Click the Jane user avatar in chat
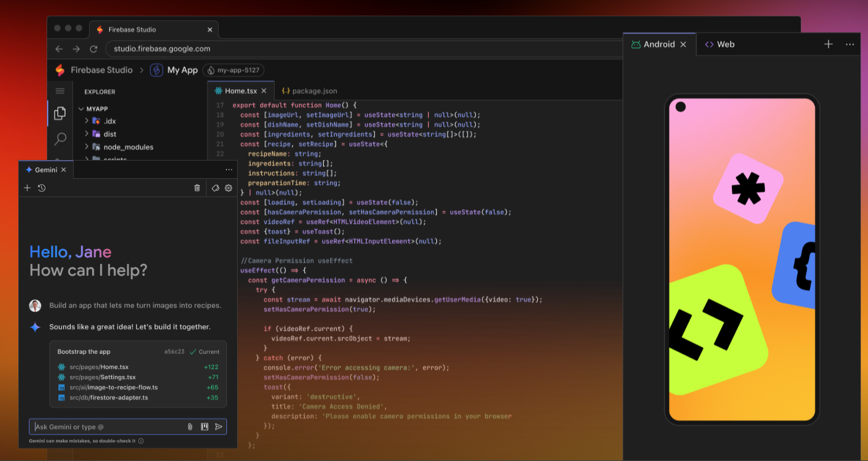 [x=35, y=306]
